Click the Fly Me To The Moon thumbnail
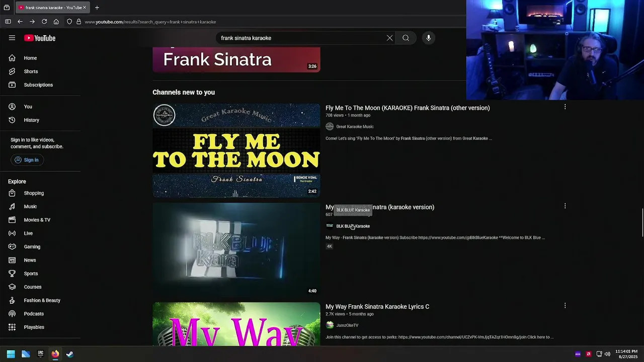The width and height of the screenshot is (644, 362). tap(236, 150)
